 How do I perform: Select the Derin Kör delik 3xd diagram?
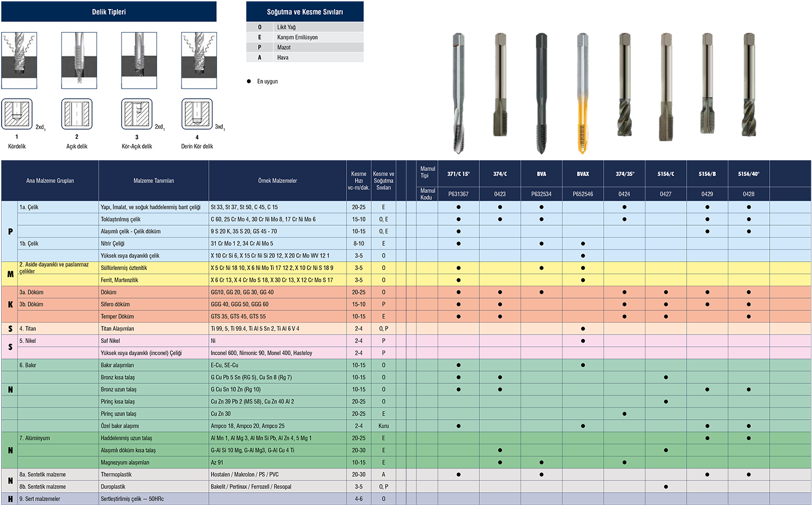click(x=197, y=114)
